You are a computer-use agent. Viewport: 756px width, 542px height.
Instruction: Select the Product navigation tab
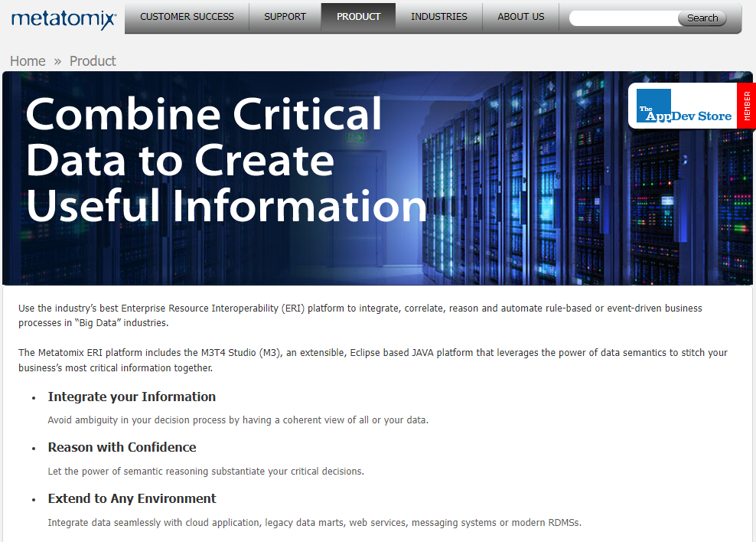pos(358,17)
